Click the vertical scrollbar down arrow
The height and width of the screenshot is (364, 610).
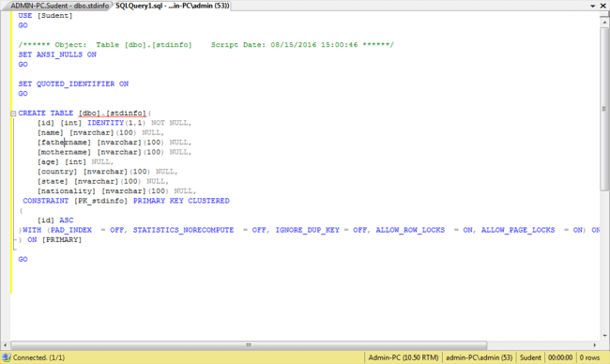coord(604,336)
